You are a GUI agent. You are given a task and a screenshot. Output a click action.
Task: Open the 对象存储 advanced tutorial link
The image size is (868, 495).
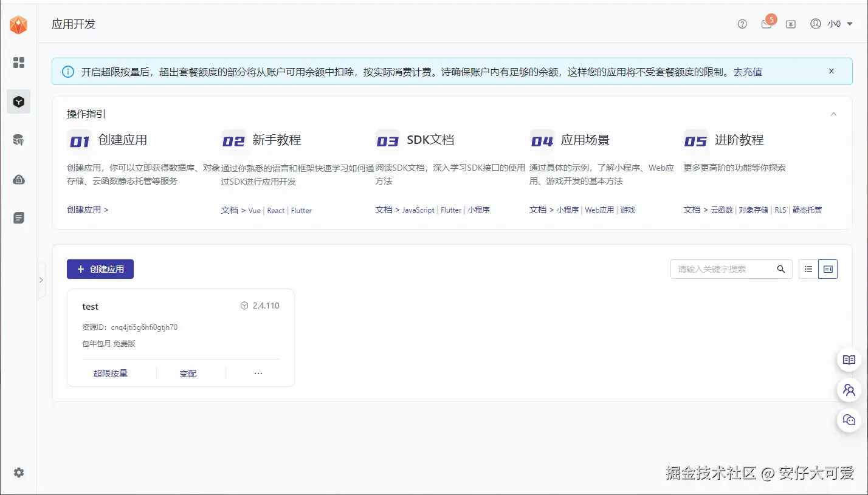click(754, 210)
